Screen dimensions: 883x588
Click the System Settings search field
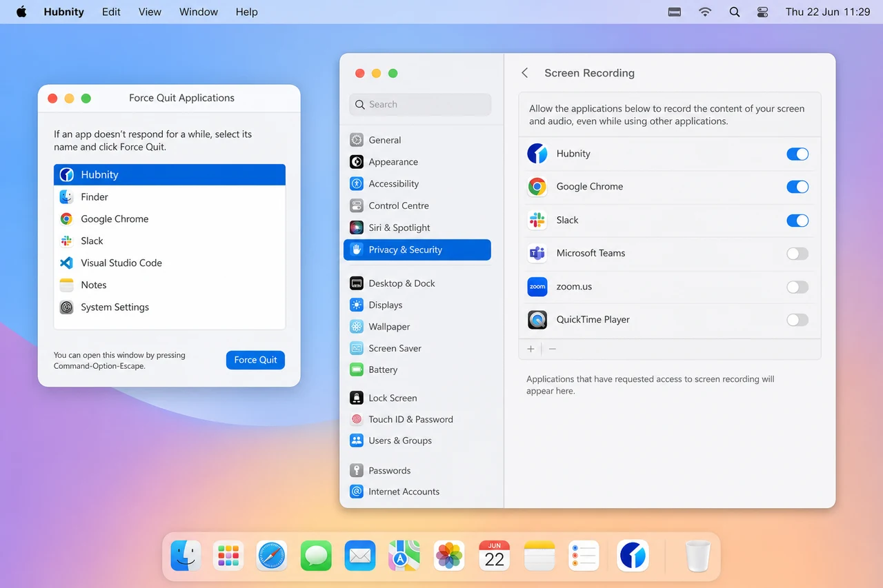click(x=420, y=105)
